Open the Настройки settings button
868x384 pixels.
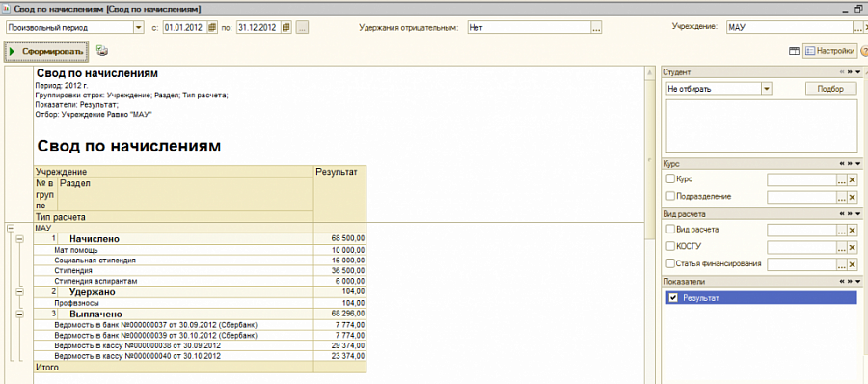click(829, 51)
